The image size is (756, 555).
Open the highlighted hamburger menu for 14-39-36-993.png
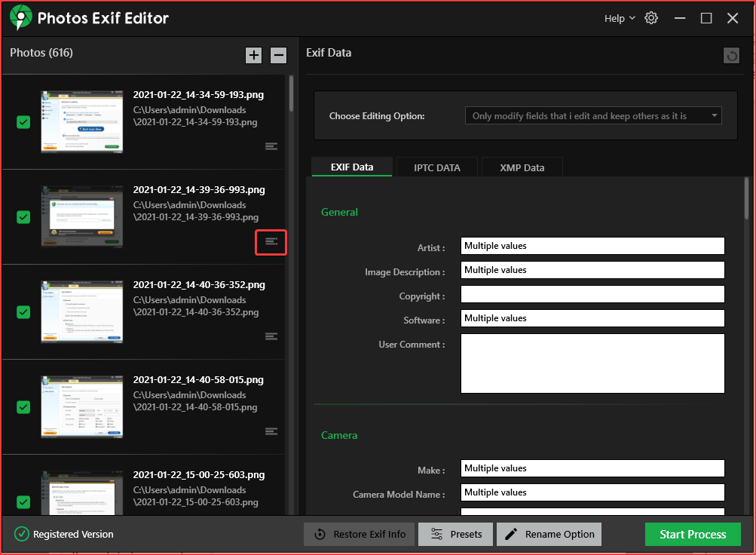point(271,242)
